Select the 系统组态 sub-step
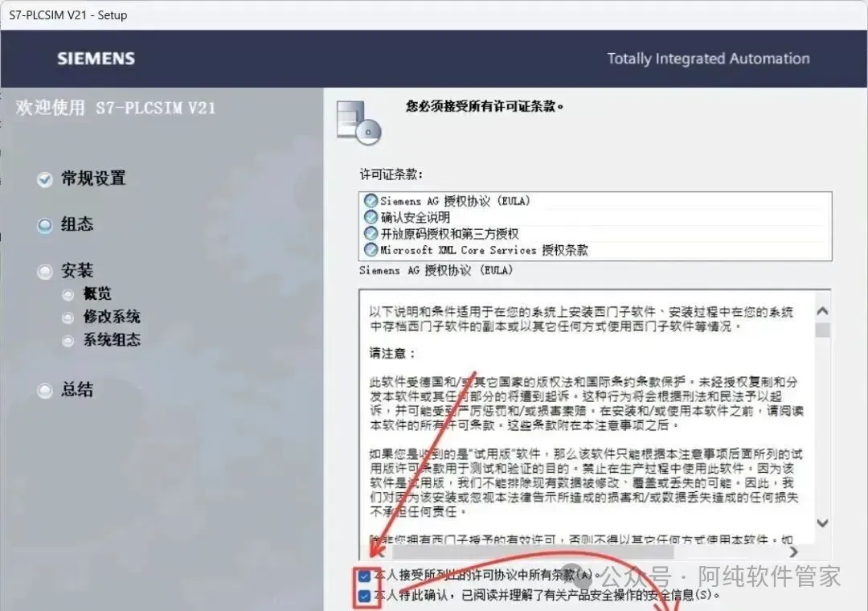The width and height of the screenshot is (868, 611). point(112,339)
